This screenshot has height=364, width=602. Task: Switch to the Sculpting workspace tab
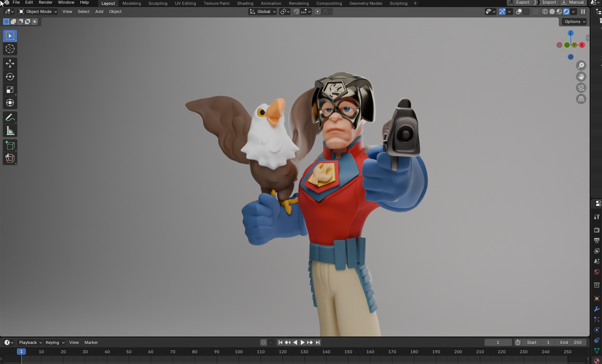pyautogui.click(x=158, y=3)
